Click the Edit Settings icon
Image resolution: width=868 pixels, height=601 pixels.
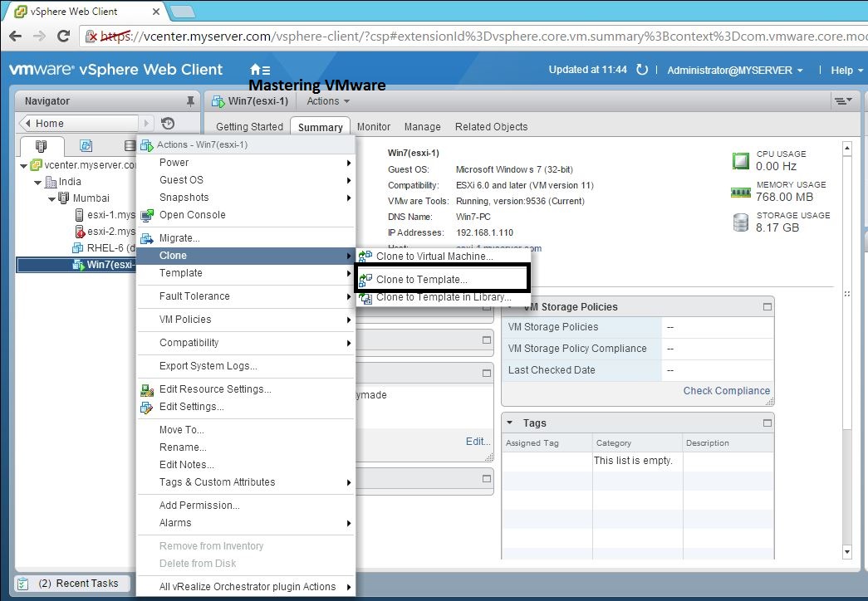(x=147, y=408)
